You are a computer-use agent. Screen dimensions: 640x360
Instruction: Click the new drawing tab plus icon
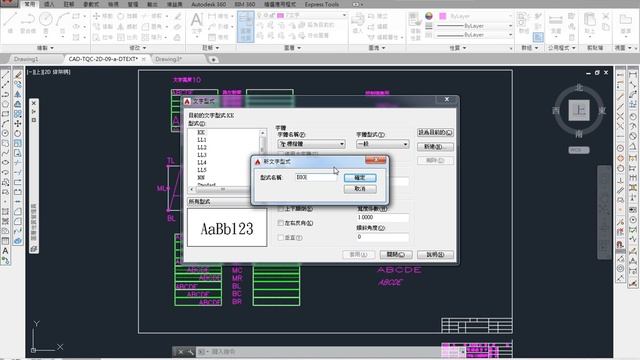tap(213, 60)
